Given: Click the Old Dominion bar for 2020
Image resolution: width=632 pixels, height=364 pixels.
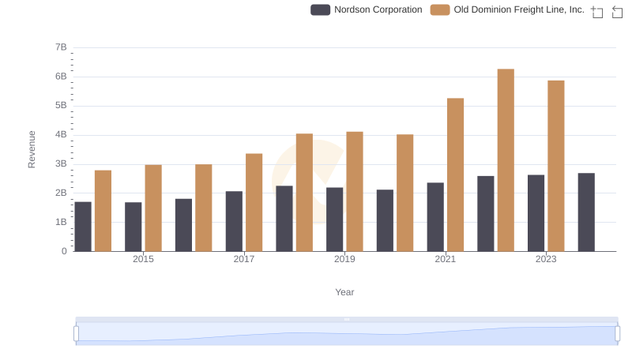Looking at the screenshot, I should click(405, 193).
